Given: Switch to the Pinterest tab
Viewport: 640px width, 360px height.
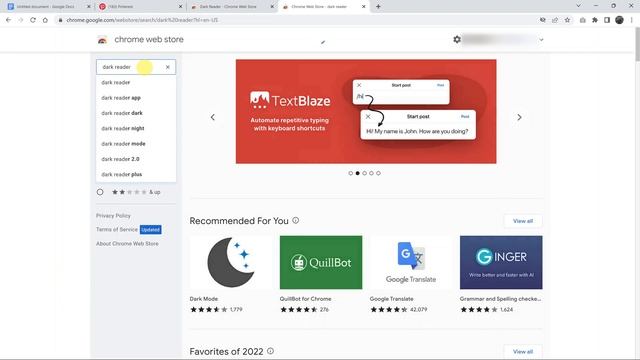Looking at the screenshot, I should point(139,7).
